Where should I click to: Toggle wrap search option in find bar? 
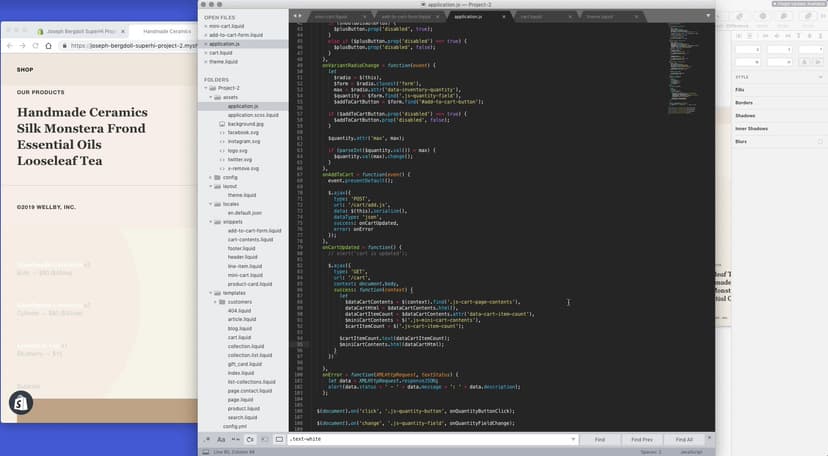(250, 439)
